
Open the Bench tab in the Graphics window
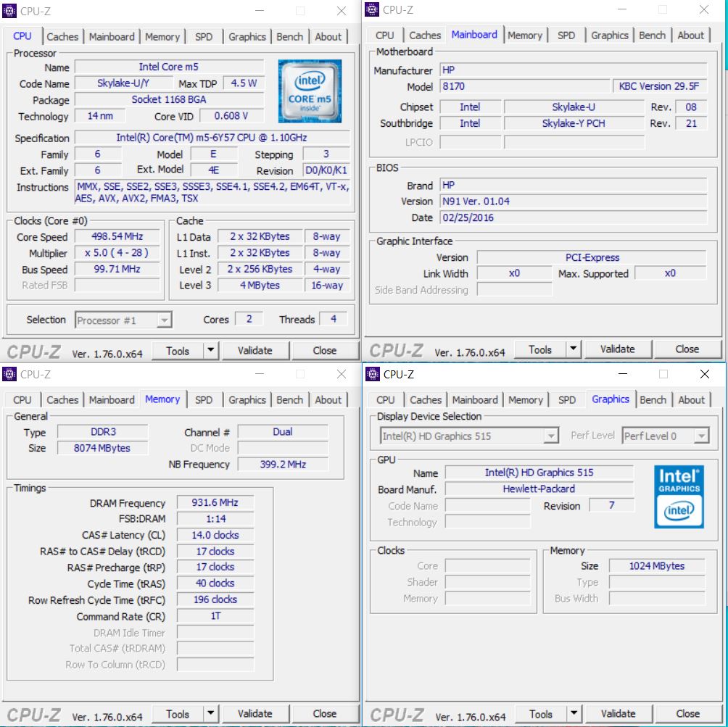[653, 399]
